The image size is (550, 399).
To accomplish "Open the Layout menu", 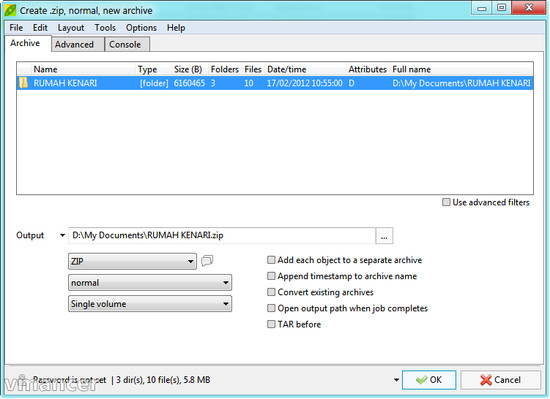I will [71, 28].
